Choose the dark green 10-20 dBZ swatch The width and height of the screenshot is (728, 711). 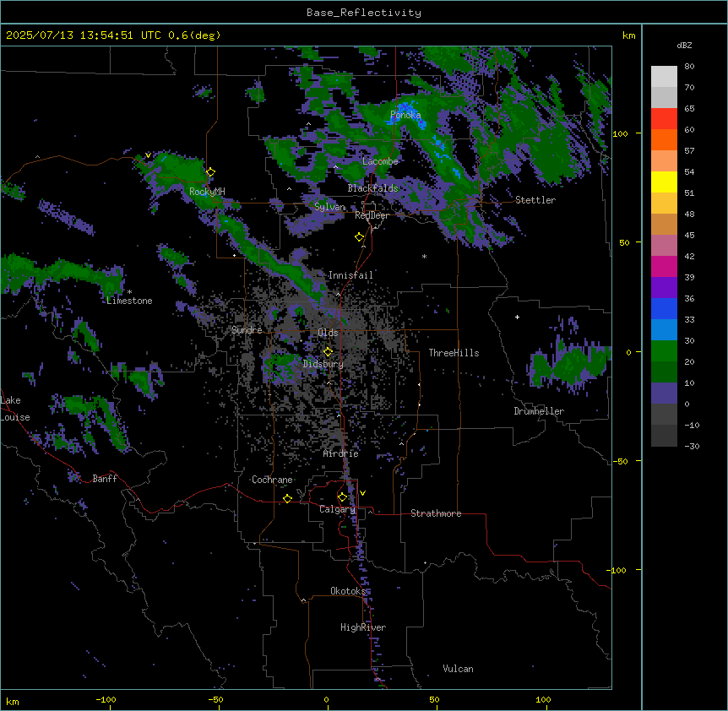coord(664,372)
